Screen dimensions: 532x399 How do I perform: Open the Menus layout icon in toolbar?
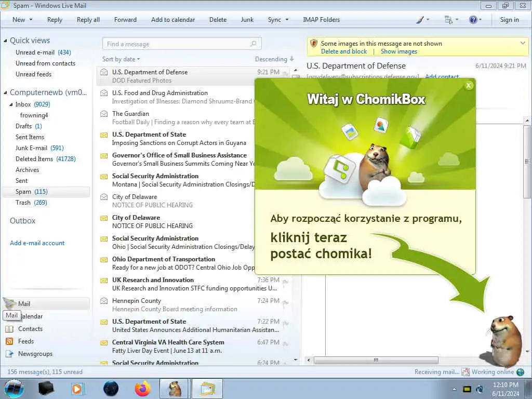pyautogui.click(x=448, y=20)
